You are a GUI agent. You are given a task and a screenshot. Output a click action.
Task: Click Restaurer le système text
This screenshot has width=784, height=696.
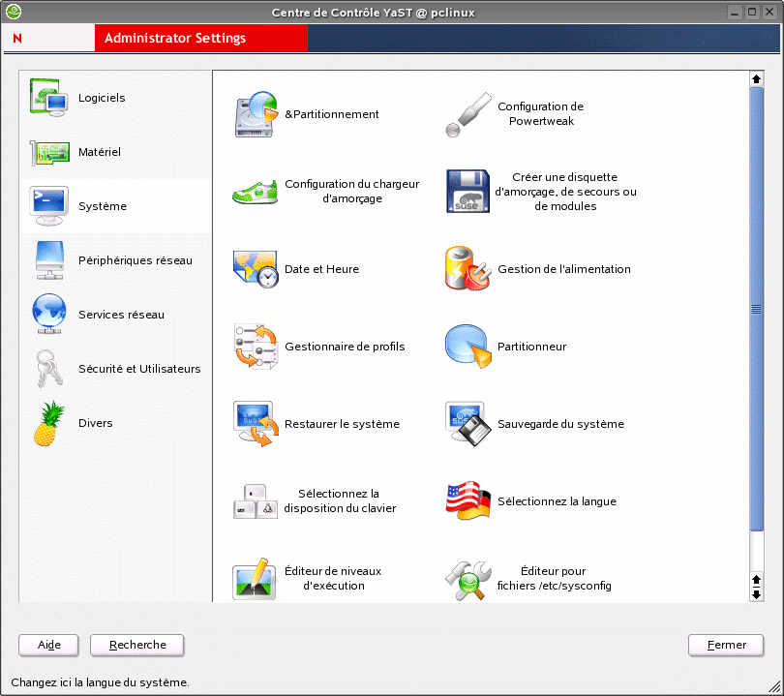342,424
